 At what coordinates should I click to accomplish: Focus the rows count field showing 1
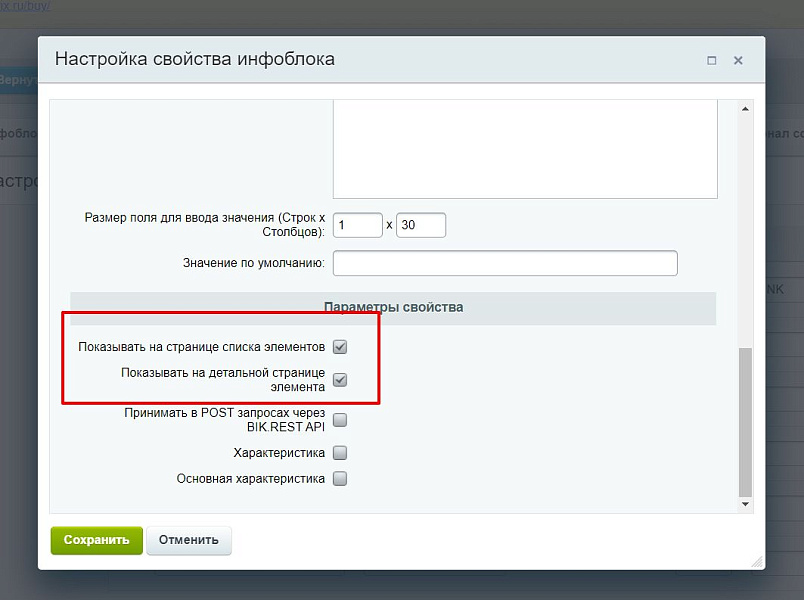pyautogui.click(x=358, y=225)
